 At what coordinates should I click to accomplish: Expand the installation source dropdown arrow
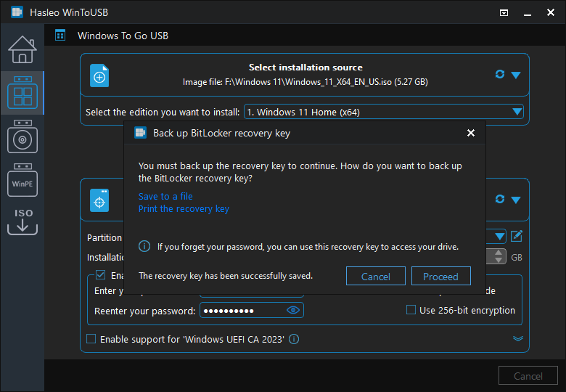tap(516, 75)
